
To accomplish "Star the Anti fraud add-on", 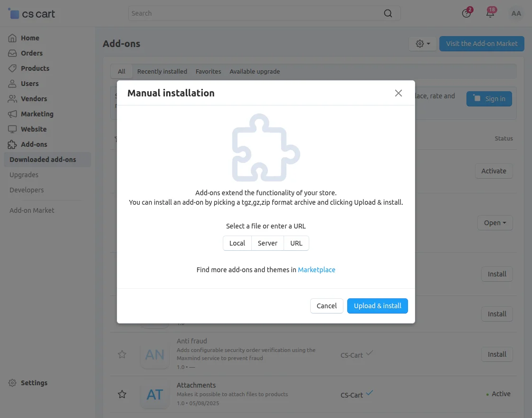I will (x=122, y=354).
